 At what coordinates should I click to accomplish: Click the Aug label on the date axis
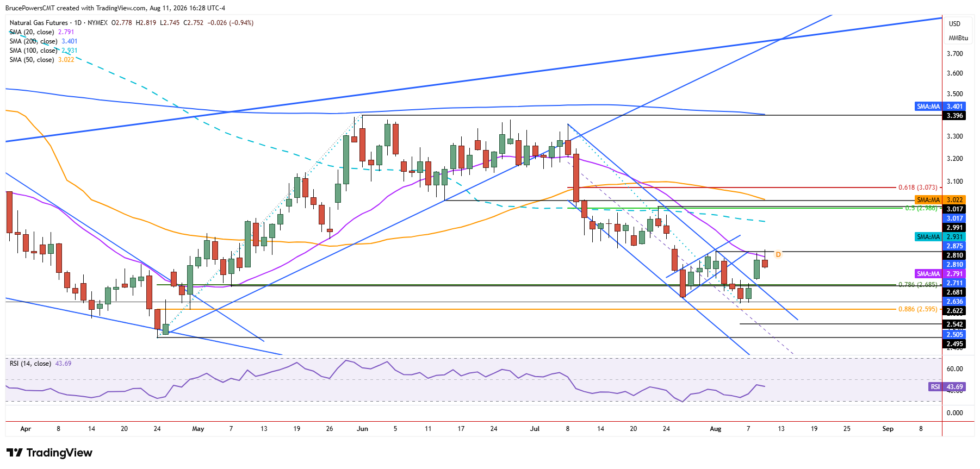[716, 429]
